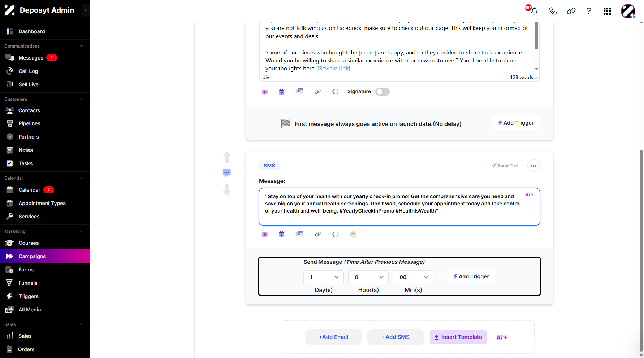Click the SMS chat bubble icon between arrows
644x358 pixels.
[x=227, y=173]
